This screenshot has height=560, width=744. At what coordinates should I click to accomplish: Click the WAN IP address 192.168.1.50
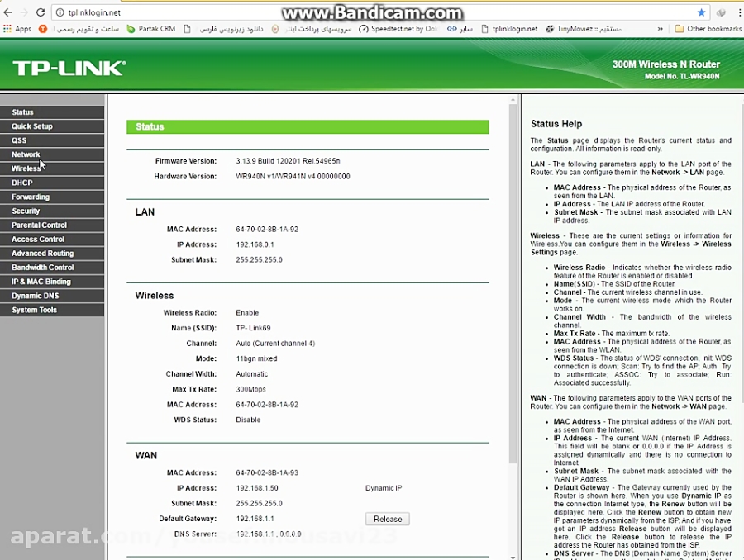coord(257,488)
